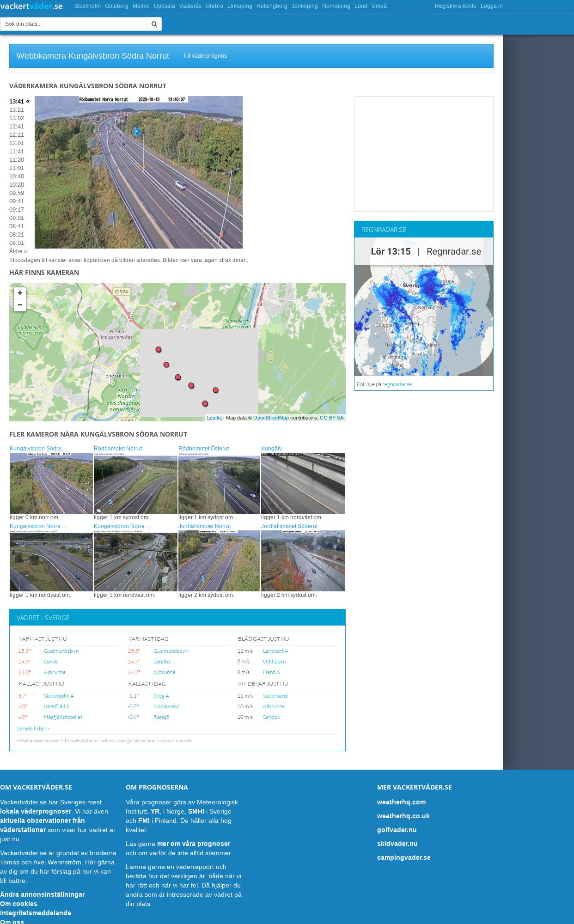Click Registrera konto

tap(455, 6)
